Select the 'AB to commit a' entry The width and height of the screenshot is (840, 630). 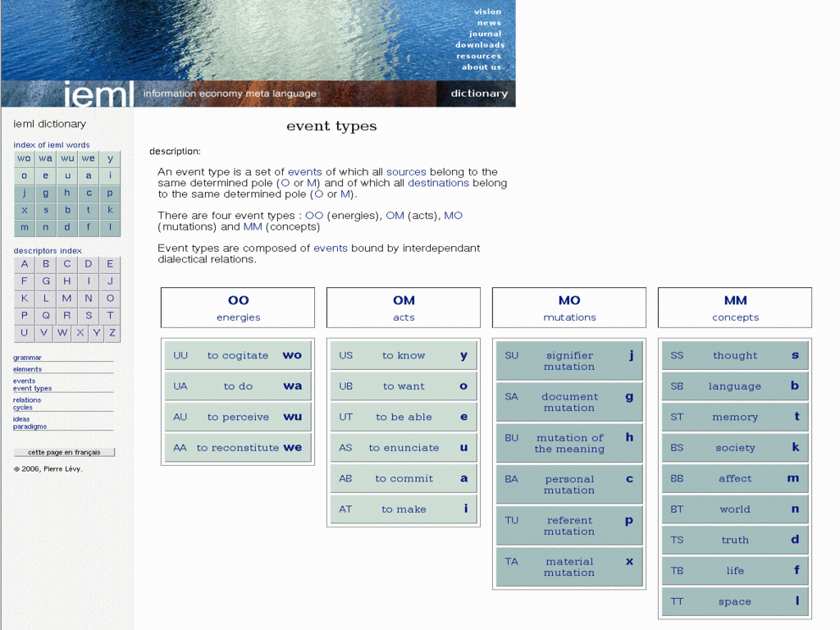click(404, 478)
